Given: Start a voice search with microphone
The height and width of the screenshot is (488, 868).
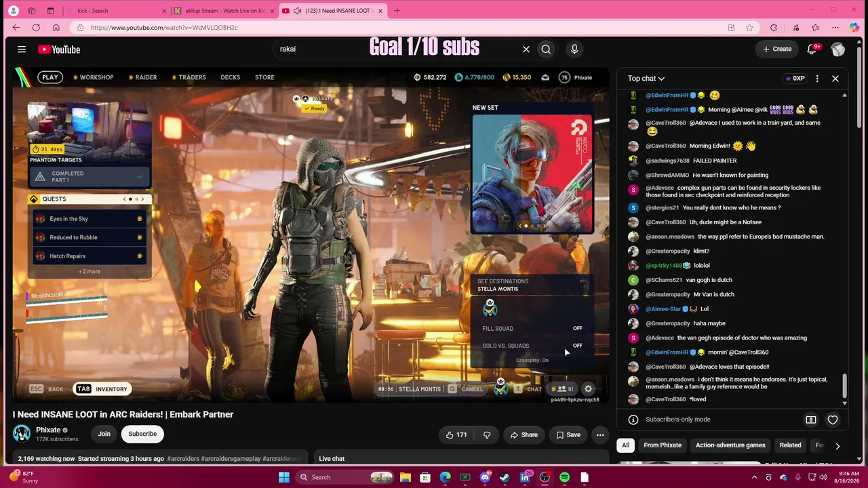Looking at the screenshot, I should pyautogui.click(x=574, y=49).
